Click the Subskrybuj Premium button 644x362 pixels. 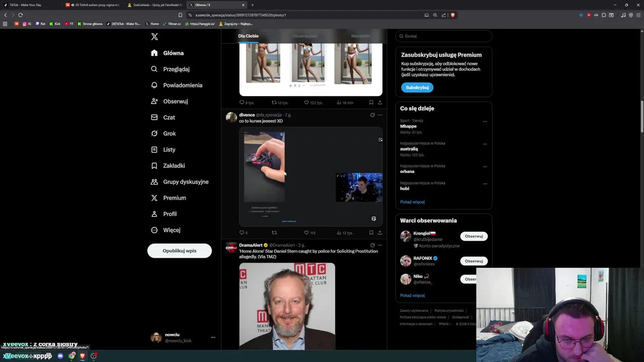click(417, 87)
